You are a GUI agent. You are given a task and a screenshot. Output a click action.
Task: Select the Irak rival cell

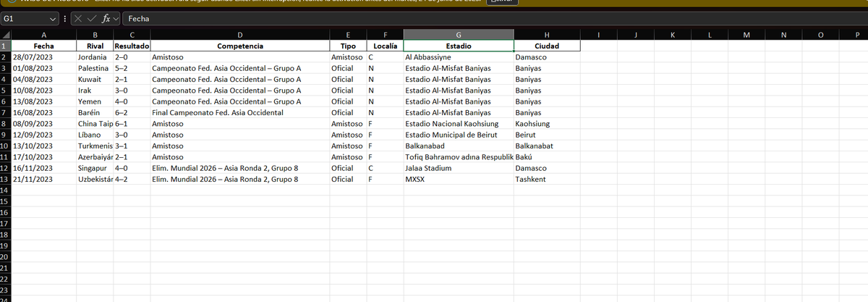click(95, 90)
